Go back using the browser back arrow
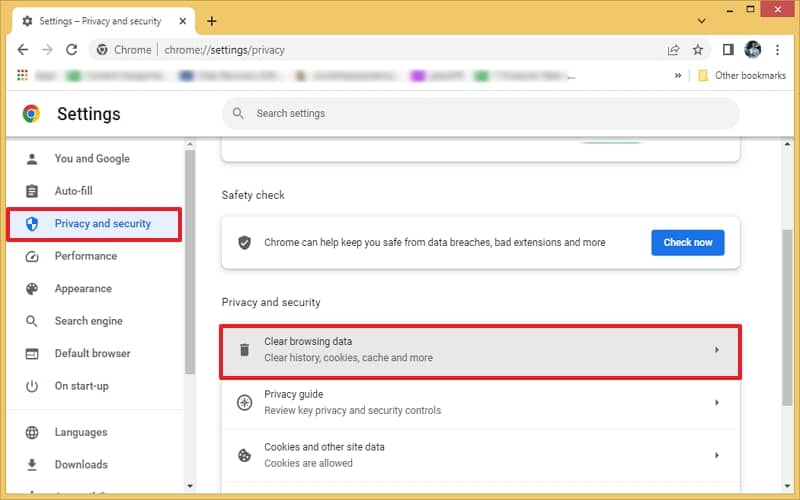 tap(23, 49)
